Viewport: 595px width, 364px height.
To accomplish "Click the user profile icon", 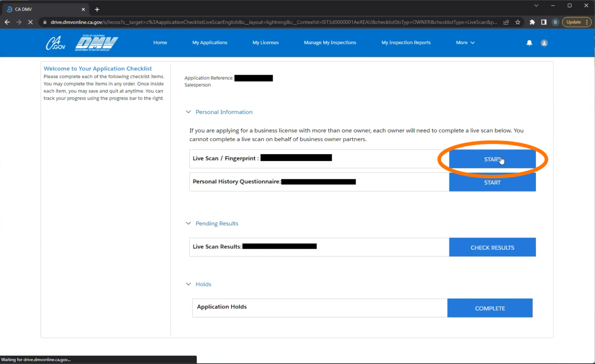I will (544, 43).
